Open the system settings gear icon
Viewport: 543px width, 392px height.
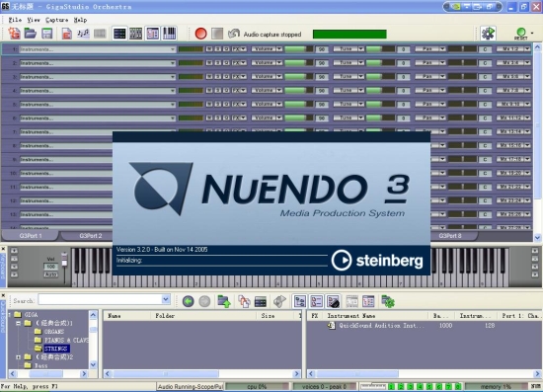(488, 34)
